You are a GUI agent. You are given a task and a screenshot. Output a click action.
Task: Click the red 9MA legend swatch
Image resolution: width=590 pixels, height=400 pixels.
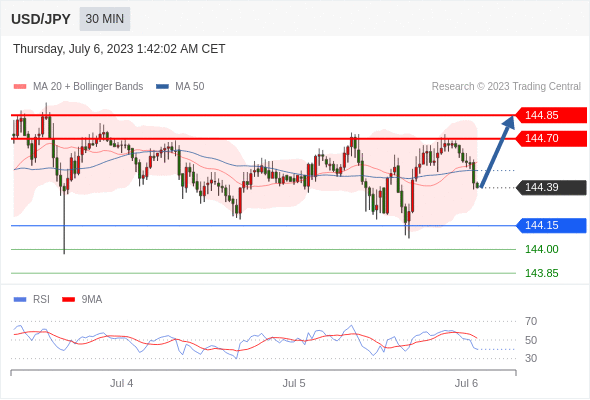tap(68, 300)
